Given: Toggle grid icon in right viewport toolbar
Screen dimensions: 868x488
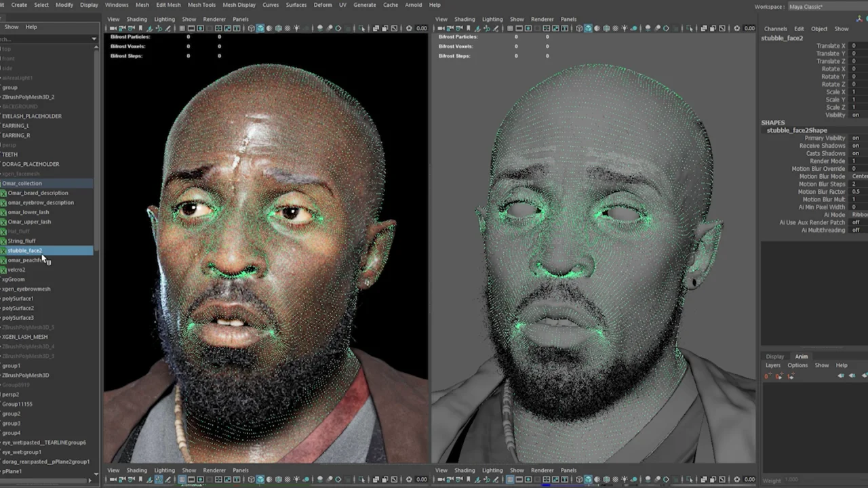Looking at the screenshot, I should pyautogui.click(x=510, y=28).
